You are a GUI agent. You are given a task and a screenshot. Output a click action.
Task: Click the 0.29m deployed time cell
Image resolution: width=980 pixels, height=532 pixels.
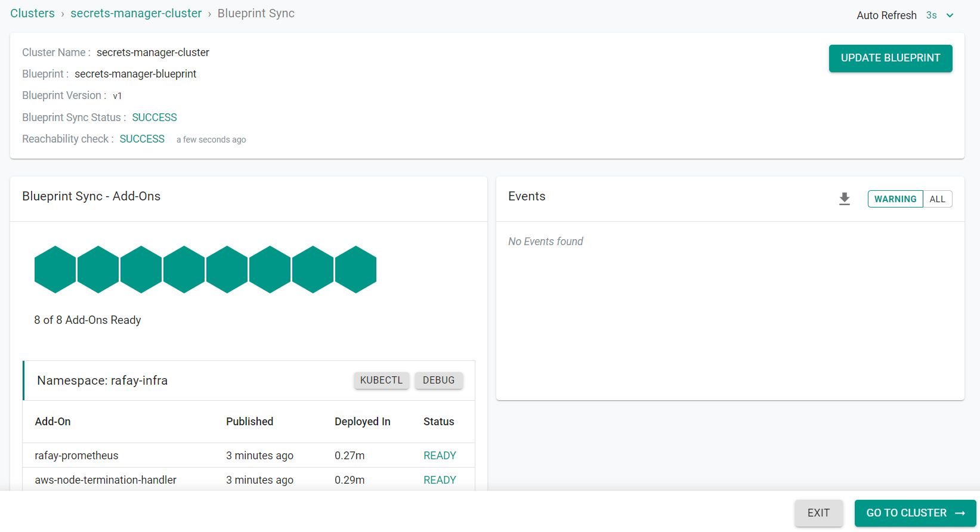tap(350, 480)
